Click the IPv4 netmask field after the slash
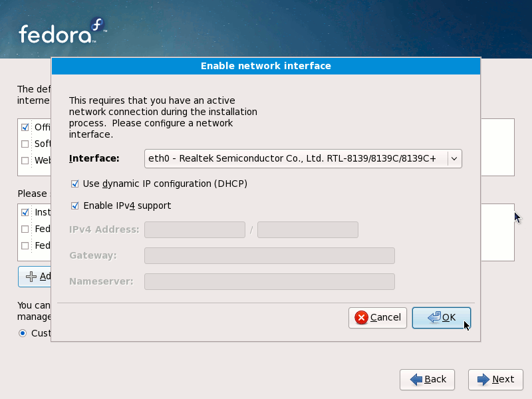532x399 pixels. pos(308,229)
